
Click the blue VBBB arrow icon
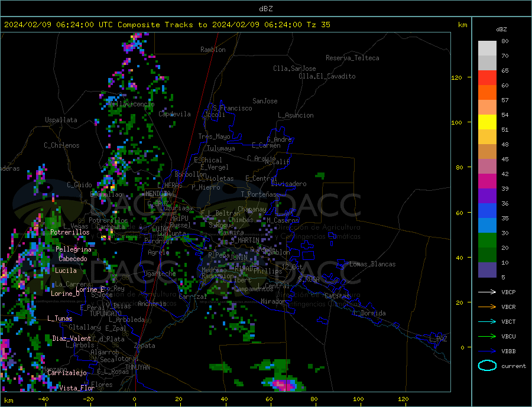pyautogui.click(x=487, y=351)
